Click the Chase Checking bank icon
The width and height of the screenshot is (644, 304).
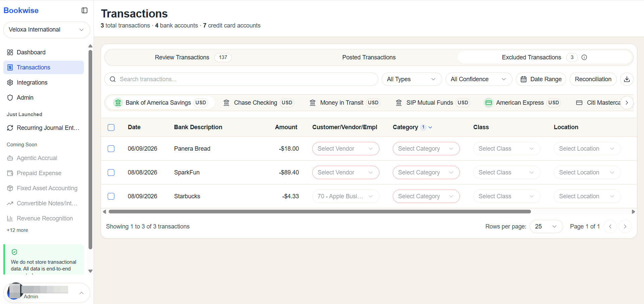226,103
